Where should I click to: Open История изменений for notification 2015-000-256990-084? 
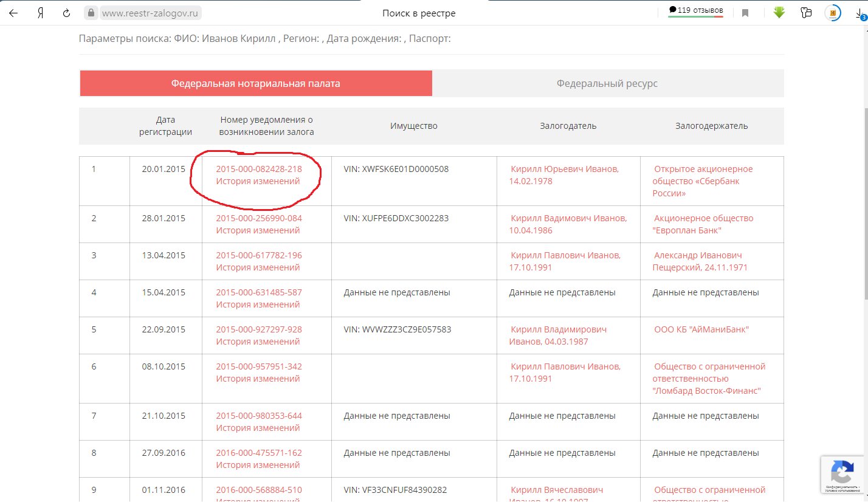[x=258, y=230]
